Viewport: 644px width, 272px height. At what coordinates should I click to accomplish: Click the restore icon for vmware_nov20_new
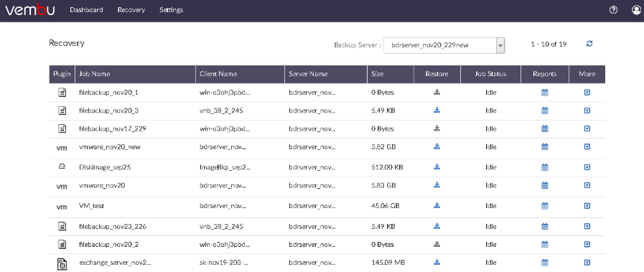click(x=437, y=146)
